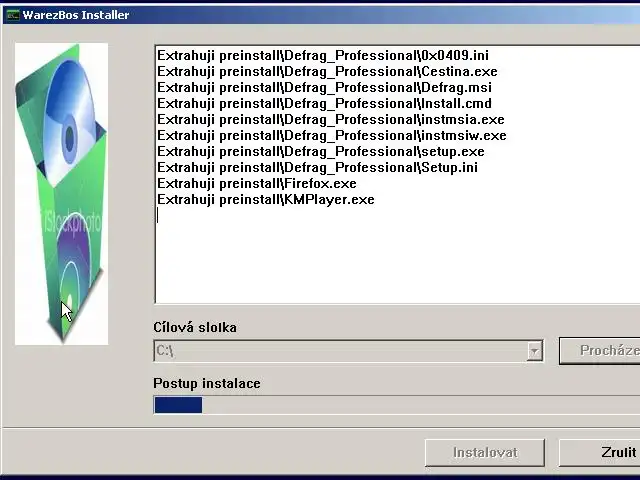640x480 pixels.
Task: Click the Instalovat button
Action: (485, 452)
